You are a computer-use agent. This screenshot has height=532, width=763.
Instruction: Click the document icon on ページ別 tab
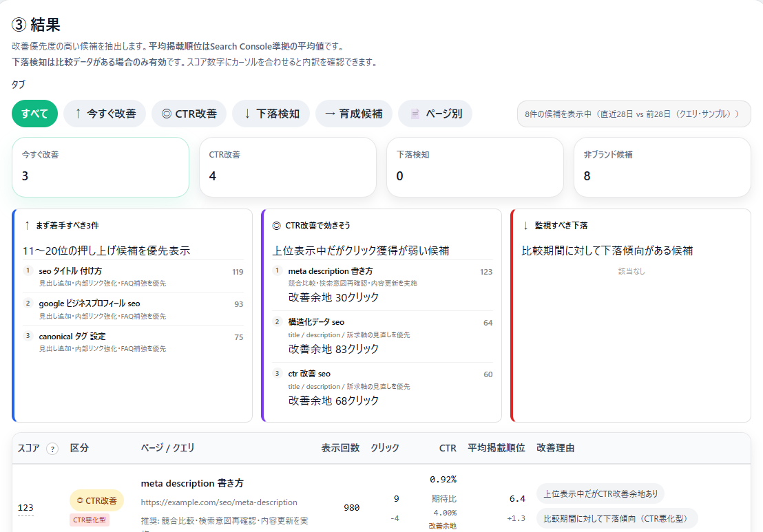(x=415, y=114)
